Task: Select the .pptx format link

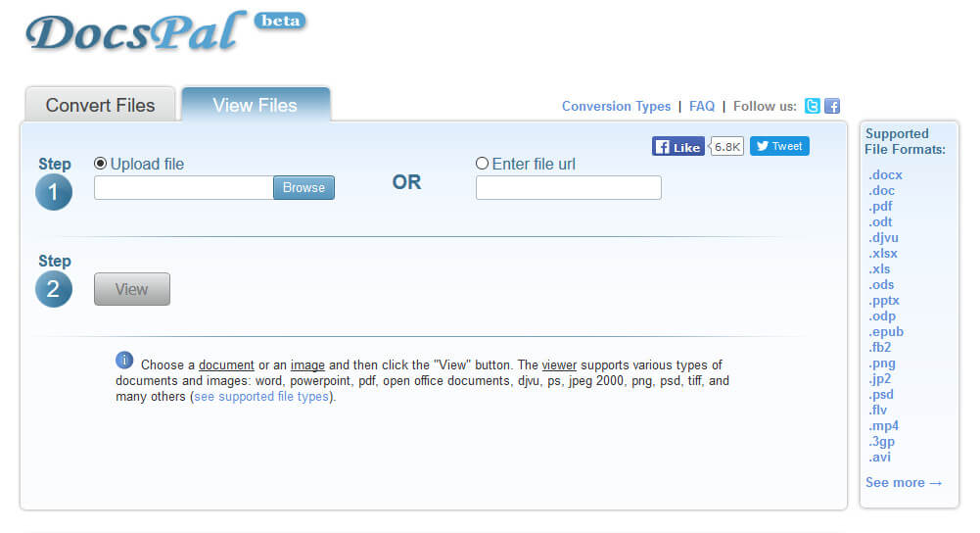Action: point(884,300)
